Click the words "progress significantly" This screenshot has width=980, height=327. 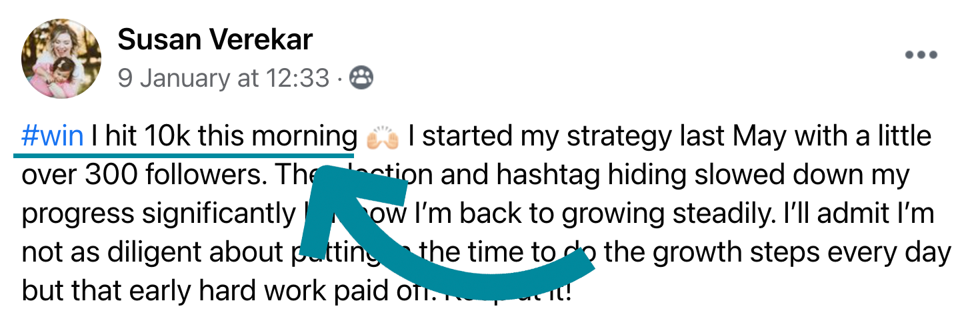(154, 214)
